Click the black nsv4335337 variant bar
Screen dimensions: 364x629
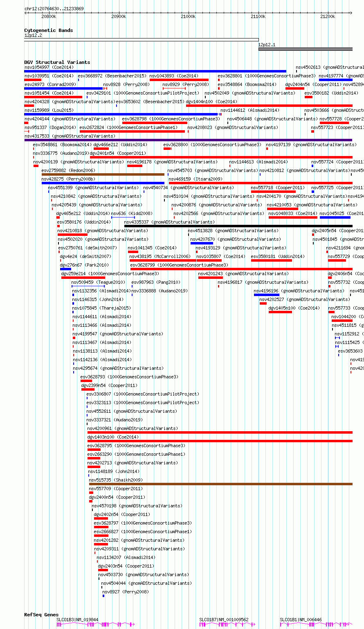pyautogui.click(x=238, y=226)
